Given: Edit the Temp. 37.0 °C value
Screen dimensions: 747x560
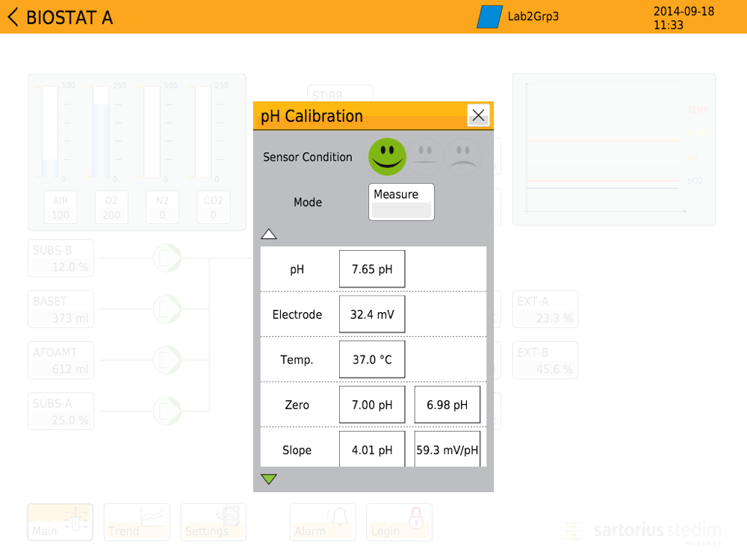Looking at the screenshot, I should (x=372, y=360).
